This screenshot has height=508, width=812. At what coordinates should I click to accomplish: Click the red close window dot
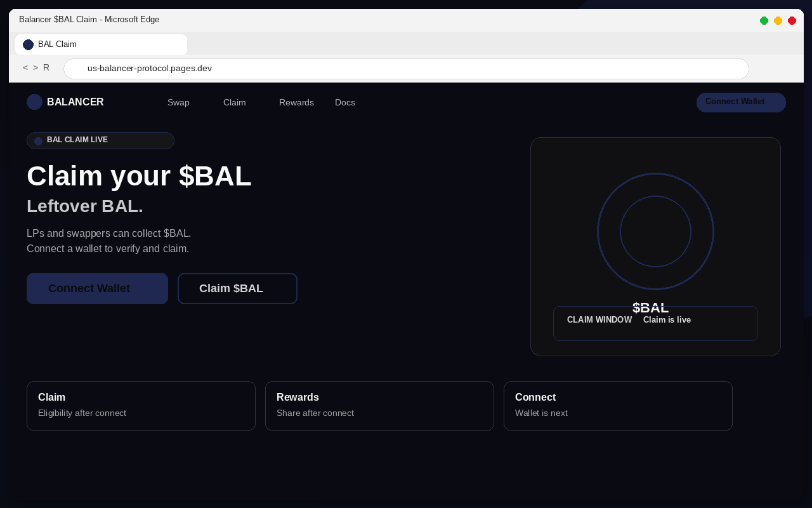point(792,20)
